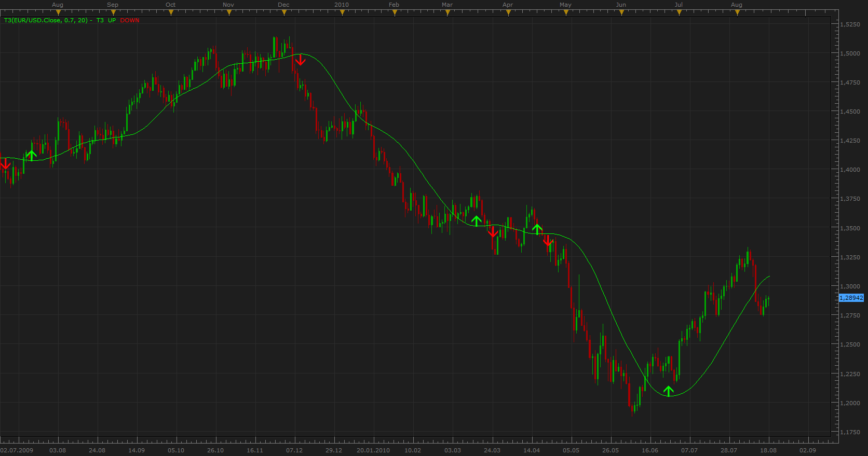Click the 1,5000 price axis label

850,53
